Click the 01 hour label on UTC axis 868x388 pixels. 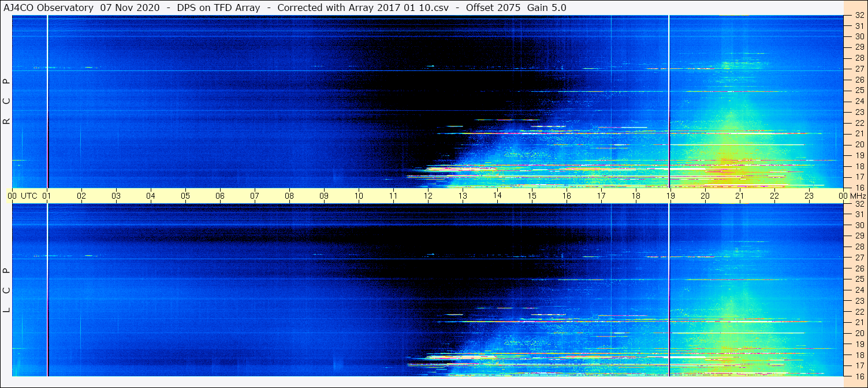click(x=47, y=196)
